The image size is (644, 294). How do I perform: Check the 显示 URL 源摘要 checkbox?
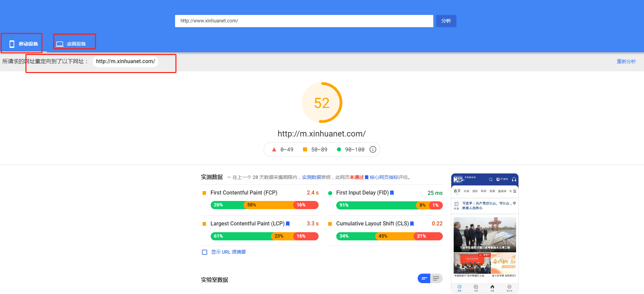(x=205, y=252)
